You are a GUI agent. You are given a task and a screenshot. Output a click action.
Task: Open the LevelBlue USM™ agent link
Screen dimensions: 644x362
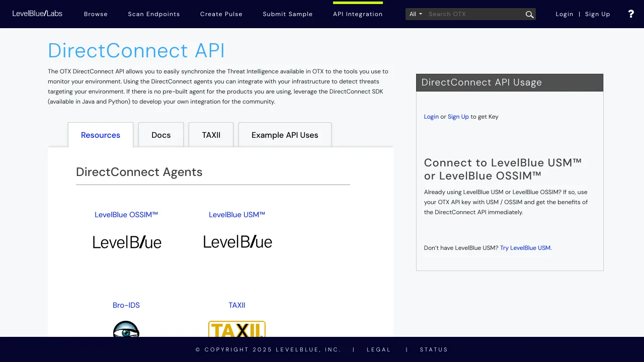(237, 215)
